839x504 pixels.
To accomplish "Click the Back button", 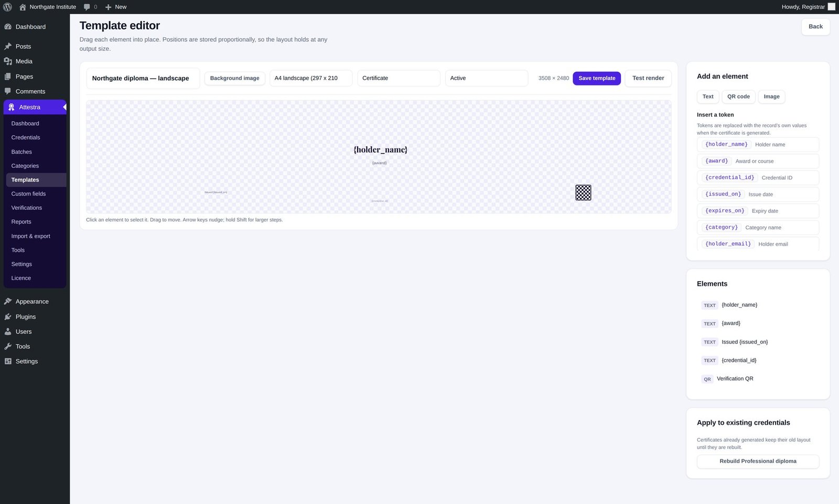I will click(x=815, y=27).
